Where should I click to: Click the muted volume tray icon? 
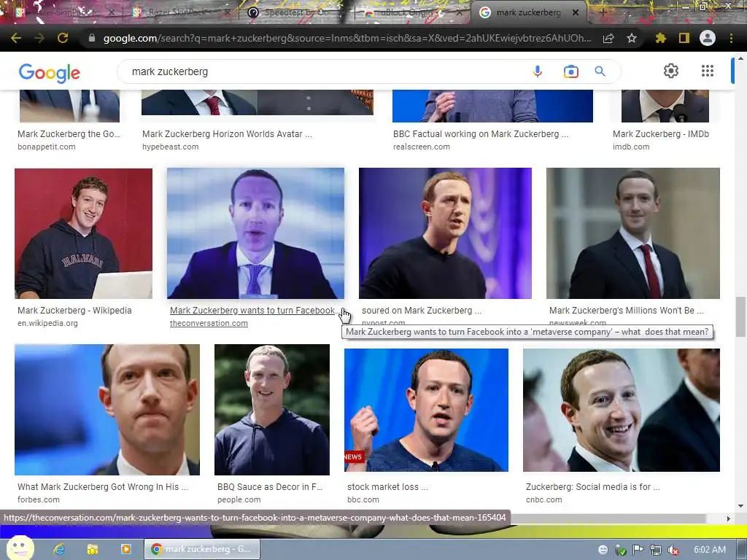tap(673, 550)
